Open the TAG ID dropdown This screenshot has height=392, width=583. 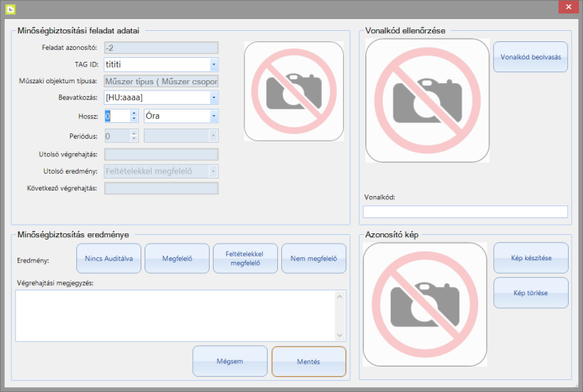pyautogui.click(x=214, y=64)
